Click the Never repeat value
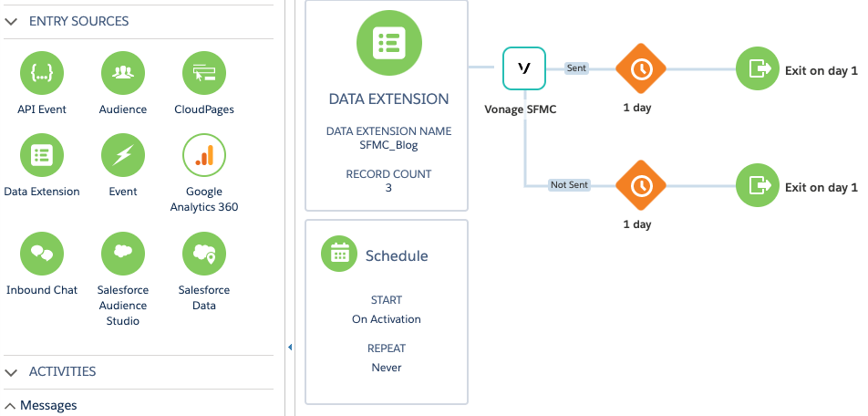The image size is (868, 416). [387, 368]
